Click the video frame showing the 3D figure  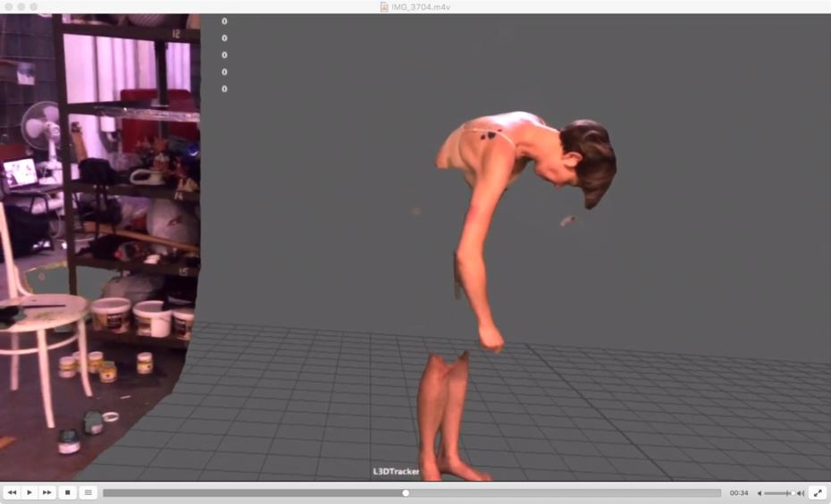pyautogui.click(x=415, y=248)
